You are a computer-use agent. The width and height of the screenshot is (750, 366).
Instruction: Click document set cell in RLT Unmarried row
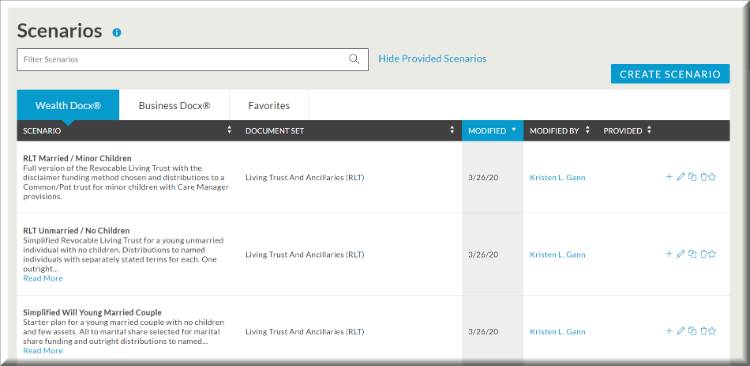point(305,255)
